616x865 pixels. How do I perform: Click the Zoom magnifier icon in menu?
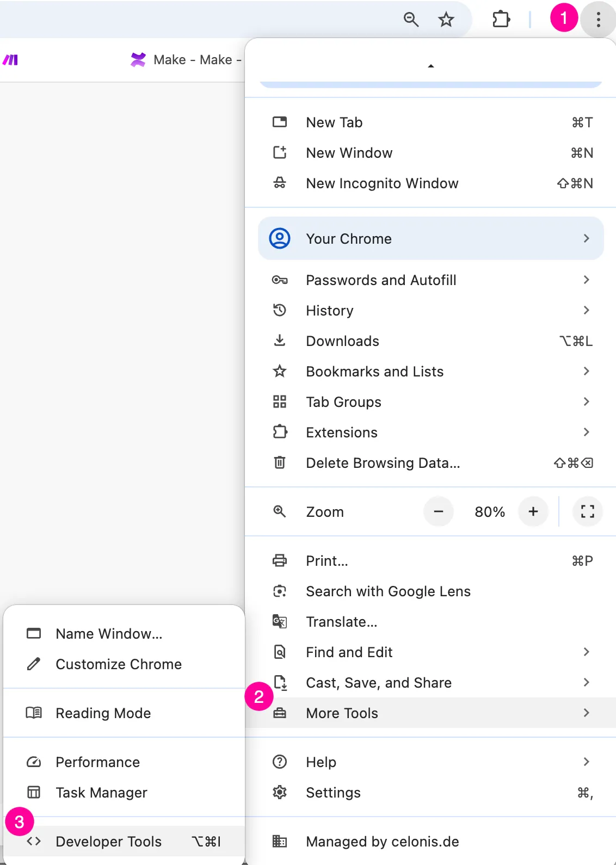(x=280, y=511)
